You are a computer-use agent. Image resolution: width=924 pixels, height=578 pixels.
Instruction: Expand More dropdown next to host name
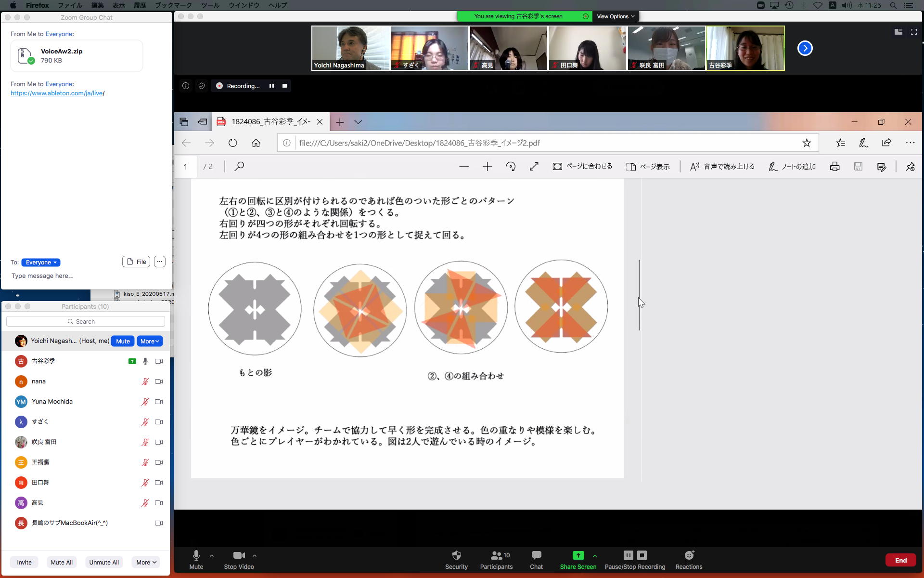tap(150, 341)
